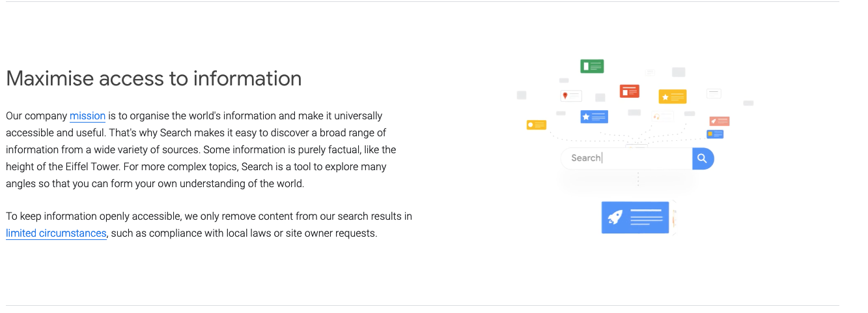Click the 'Maximise access to information' heading
The image size is (868, 313).
click(154, 78)
